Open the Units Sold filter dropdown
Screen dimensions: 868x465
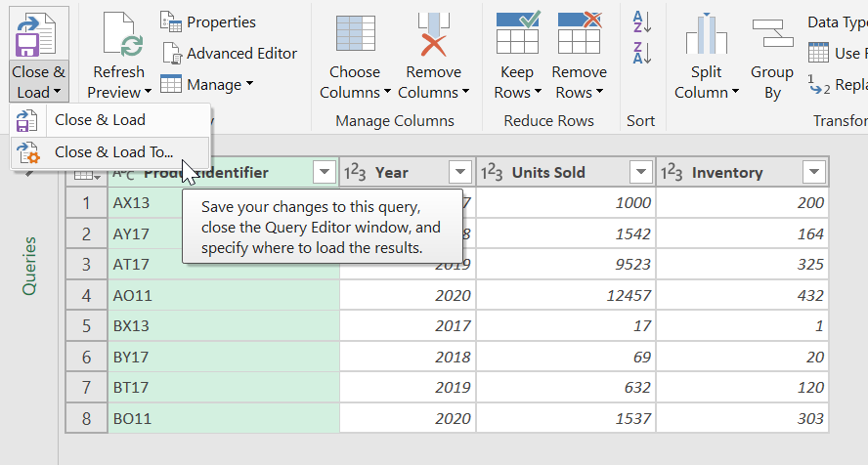(x=640, y=173)
